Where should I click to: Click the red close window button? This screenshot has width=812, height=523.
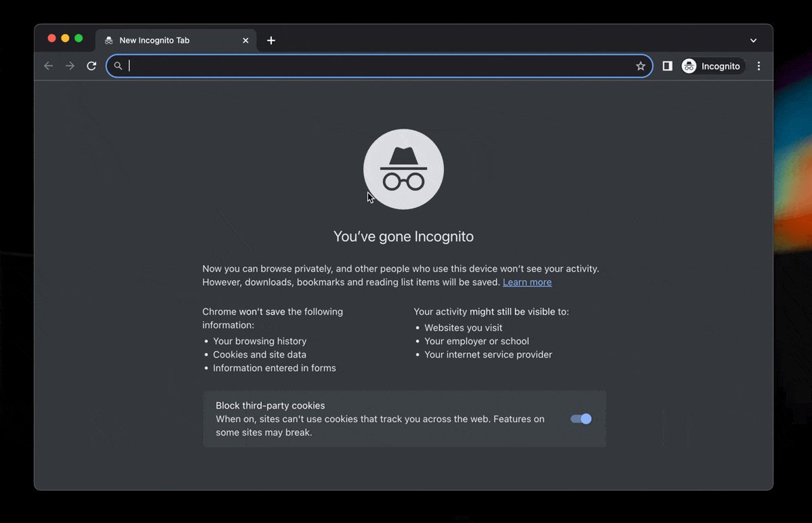52,39
